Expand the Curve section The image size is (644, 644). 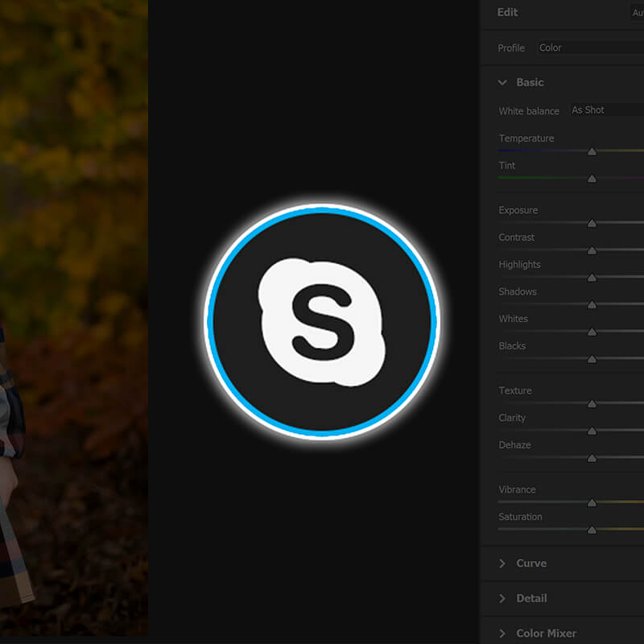pyautogui.click(x=502, y=563)
